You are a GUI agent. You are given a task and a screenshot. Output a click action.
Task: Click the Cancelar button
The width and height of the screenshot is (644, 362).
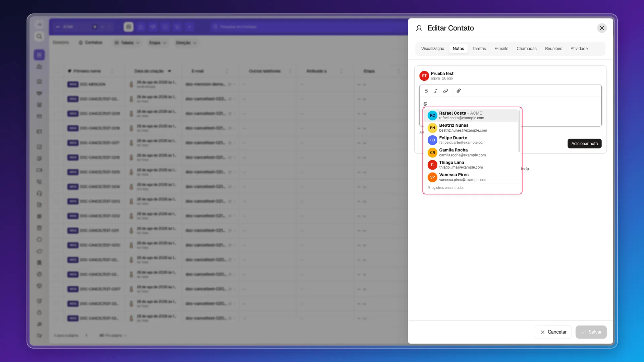point(553,332)
